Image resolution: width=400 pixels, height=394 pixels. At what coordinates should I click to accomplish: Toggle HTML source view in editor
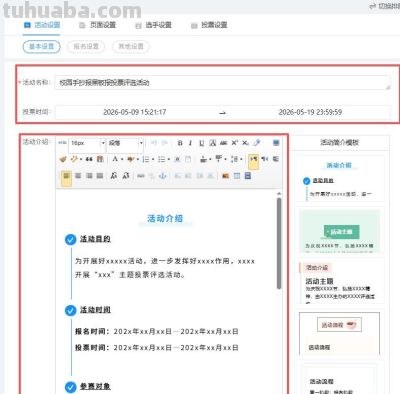(x=62, y=143)
